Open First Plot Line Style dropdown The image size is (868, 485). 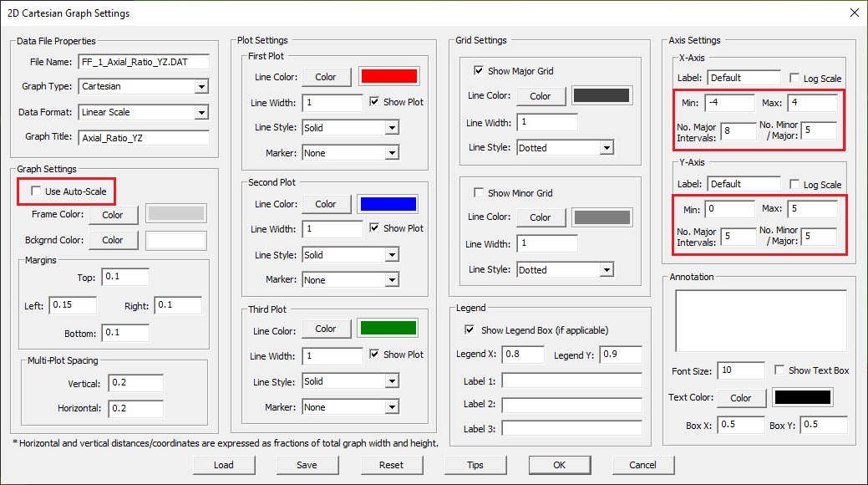pos(392,128)
